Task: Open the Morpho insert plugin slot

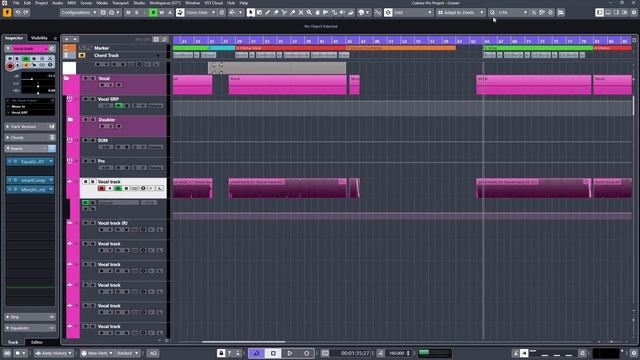Action: (31, 189)
